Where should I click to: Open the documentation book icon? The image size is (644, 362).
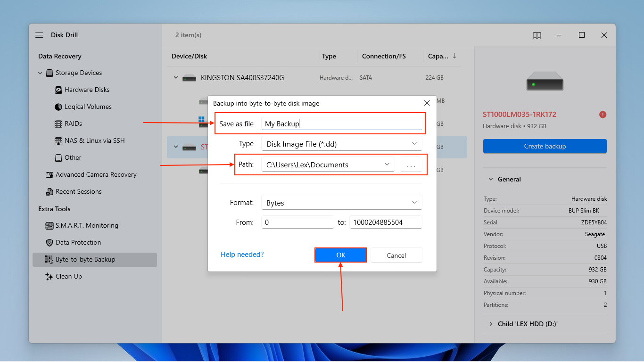pos(537,35)
